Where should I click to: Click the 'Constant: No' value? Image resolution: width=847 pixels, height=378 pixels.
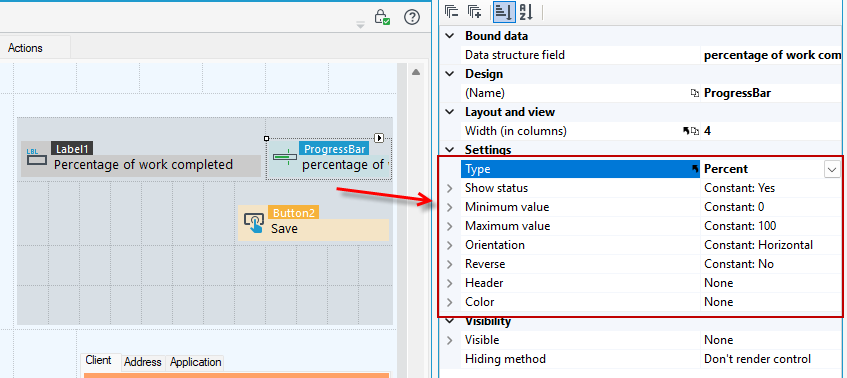pos(739,264)
